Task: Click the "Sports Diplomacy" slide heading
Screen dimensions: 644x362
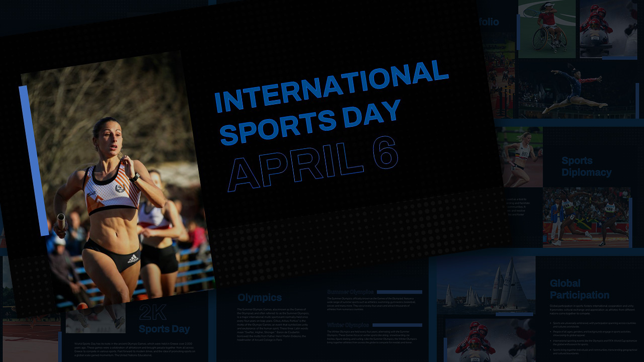Action: coord(587,166)
